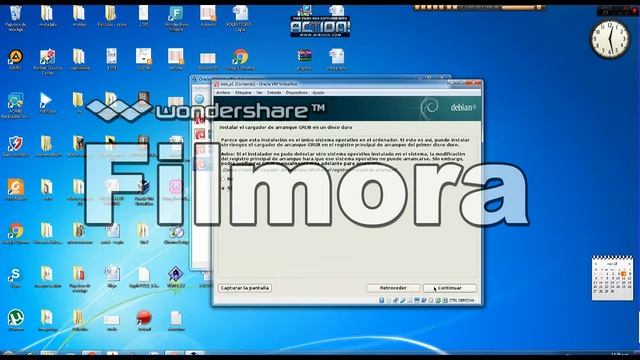Open the Ver menu
Image resolution: width=640 pixels, height=360 pixels.
[259, 93]
